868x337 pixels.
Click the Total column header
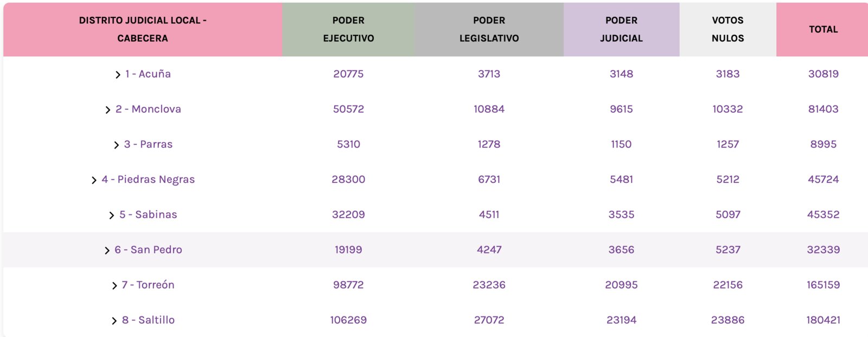coord(823,29)
